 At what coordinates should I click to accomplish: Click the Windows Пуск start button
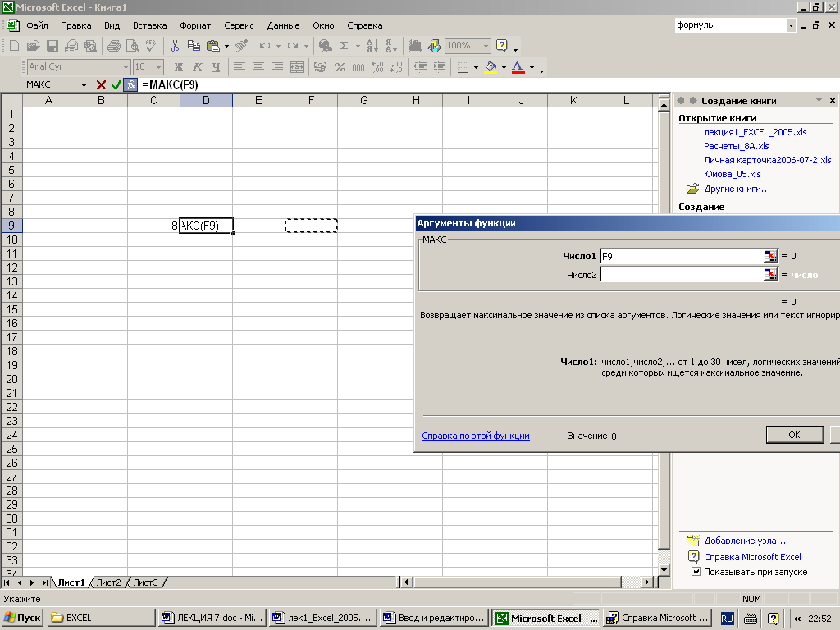click(22, 618)
